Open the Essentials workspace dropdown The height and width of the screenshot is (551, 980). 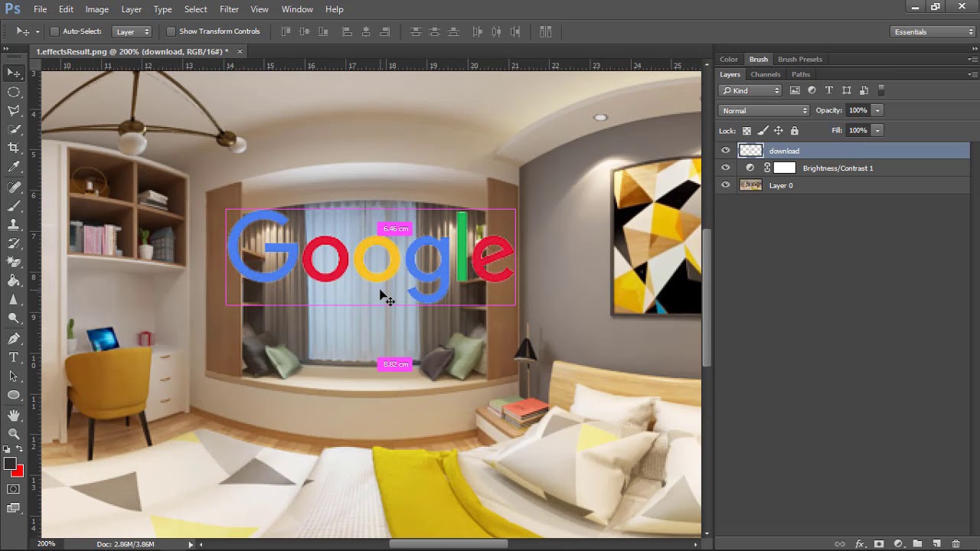pyautogui.click(x=933, y=31)
